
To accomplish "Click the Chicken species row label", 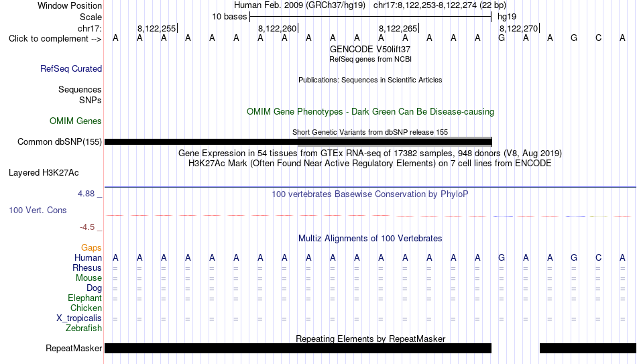I will [x=86, y=308].
